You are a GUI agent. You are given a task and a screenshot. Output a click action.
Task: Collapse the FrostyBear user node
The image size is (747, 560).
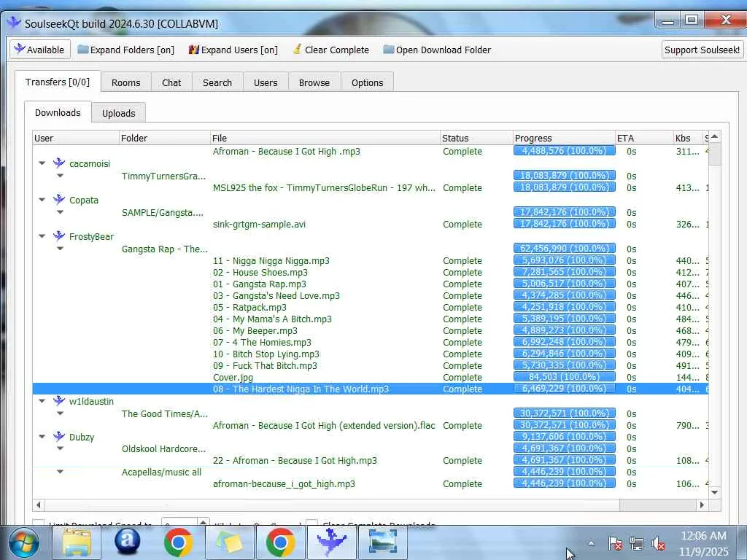pos(42,236)
